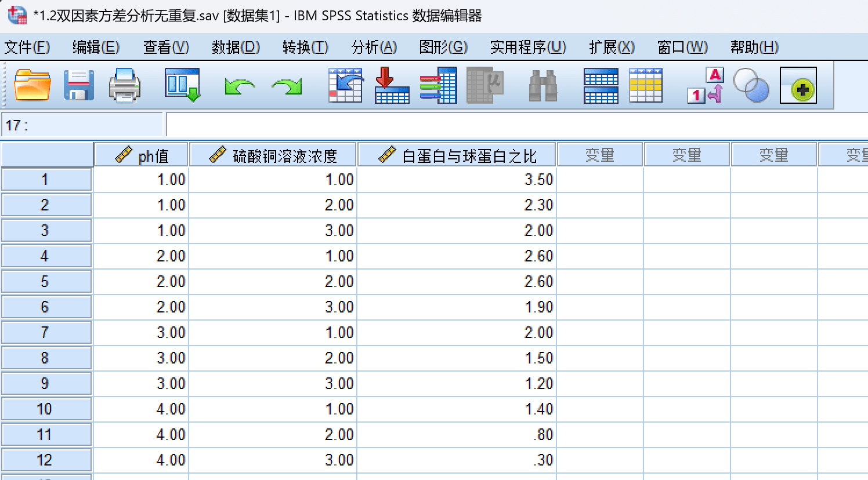
Task: Open the Variables info icon
Action: coord(438,85)
